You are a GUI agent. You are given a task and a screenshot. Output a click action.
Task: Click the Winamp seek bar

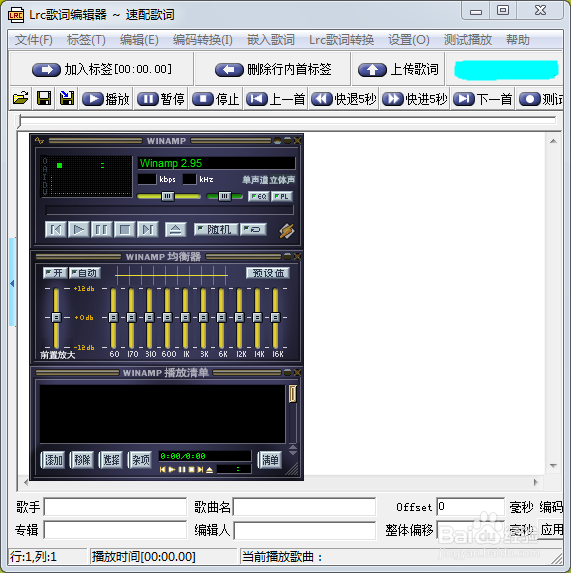(x=169, y=210)
